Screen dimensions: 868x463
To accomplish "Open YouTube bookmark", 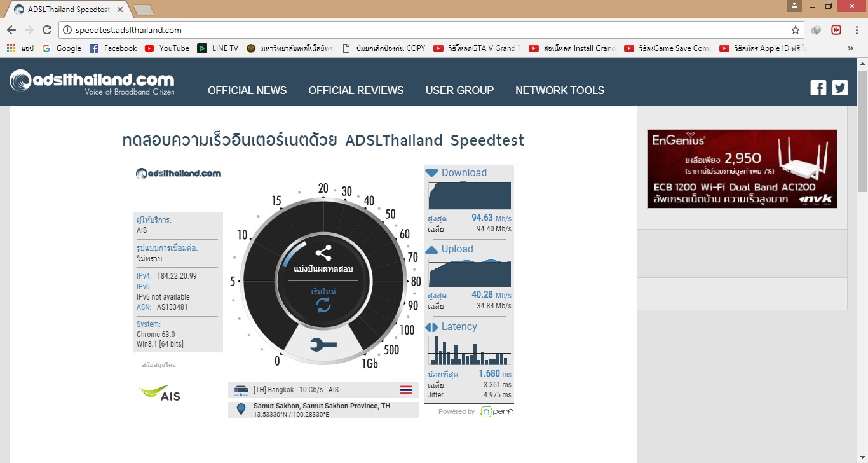I will tap(167, 48).
